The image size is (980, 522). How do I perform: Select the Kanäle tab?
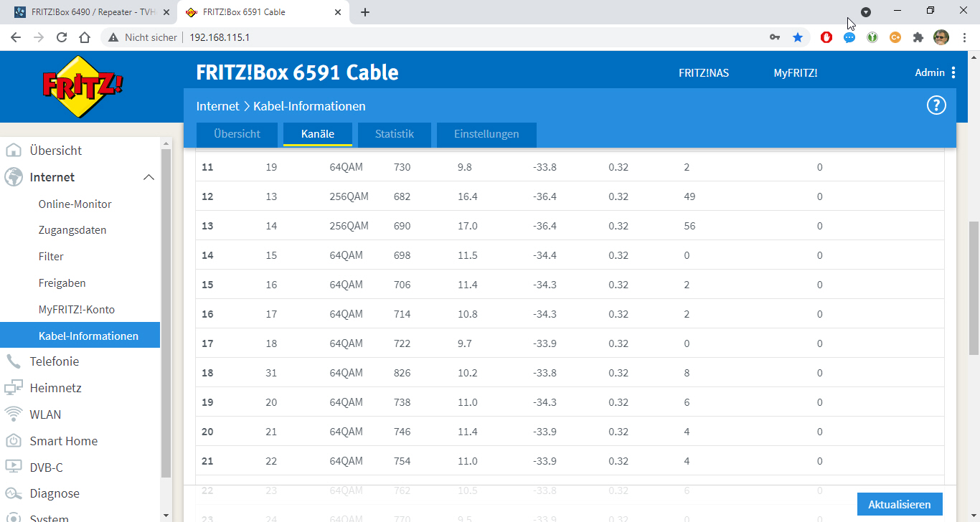coord(318,134)
